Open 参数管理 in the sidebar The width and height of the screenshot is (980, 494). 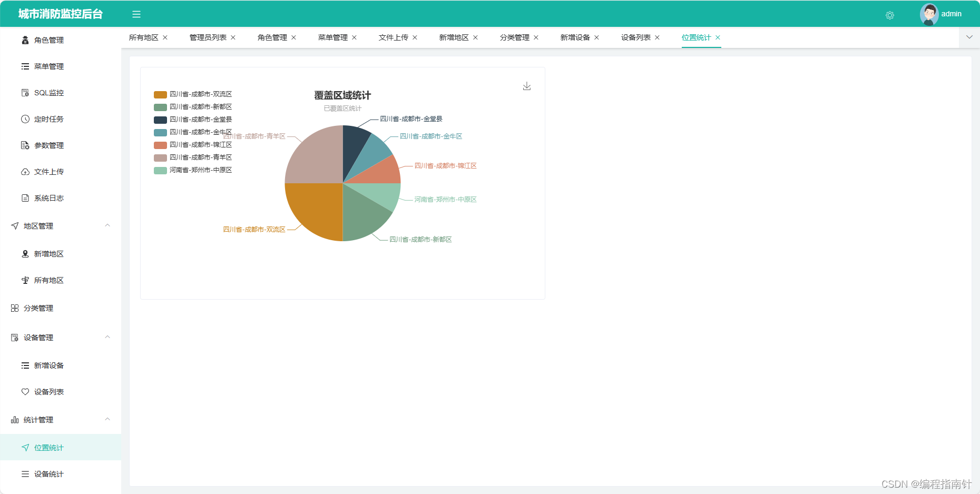click(x=61, y=145)
